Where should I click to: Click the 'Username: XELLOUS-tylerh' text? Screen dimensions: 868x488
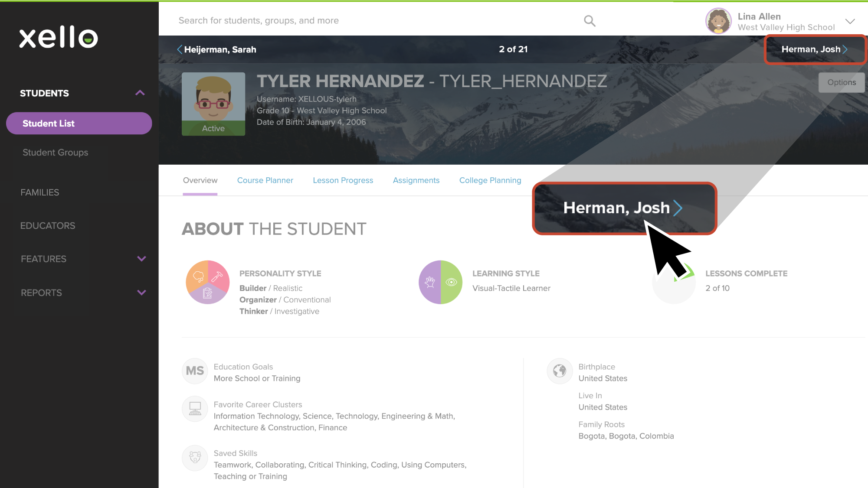(x=306, y=99)
